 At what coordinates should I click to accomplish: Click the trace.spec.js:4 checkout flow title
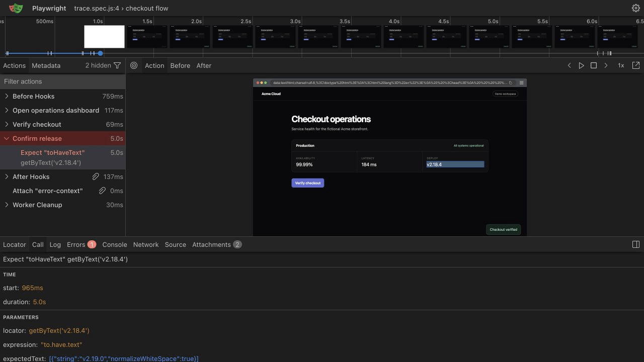click(121, 8)
